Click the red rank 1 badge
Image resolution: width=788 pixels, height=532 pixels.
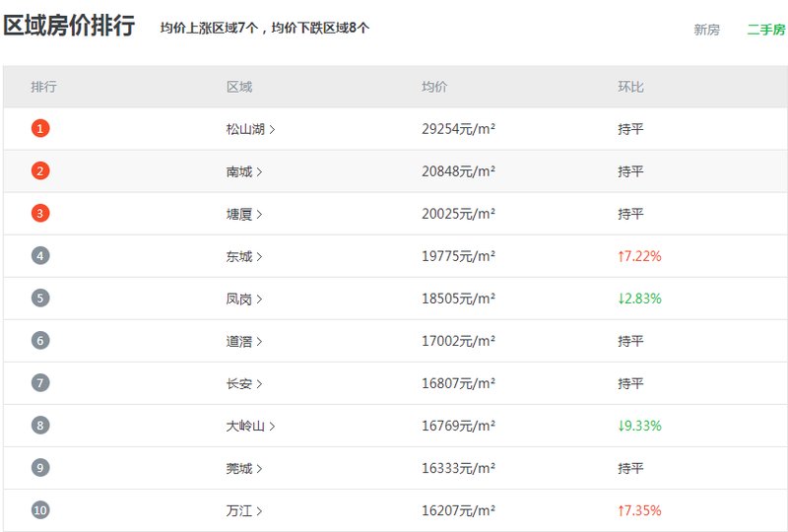tap(40, 129)
